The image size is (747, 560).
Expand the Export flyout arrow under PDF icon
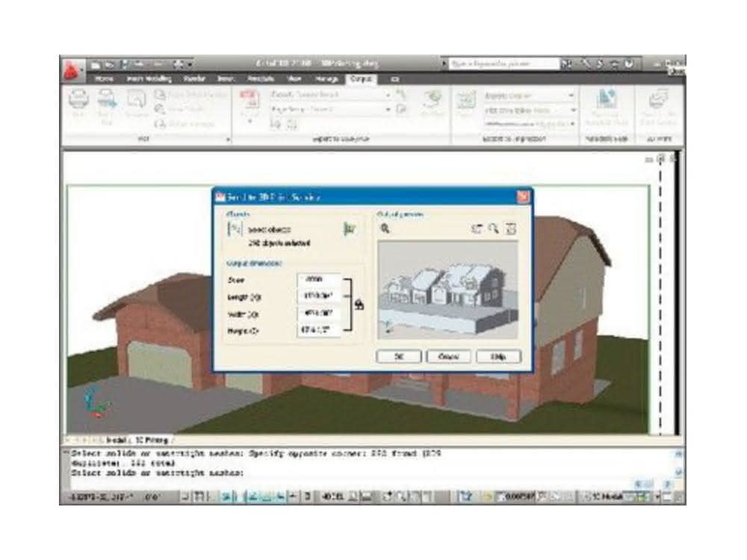point(249,122)
